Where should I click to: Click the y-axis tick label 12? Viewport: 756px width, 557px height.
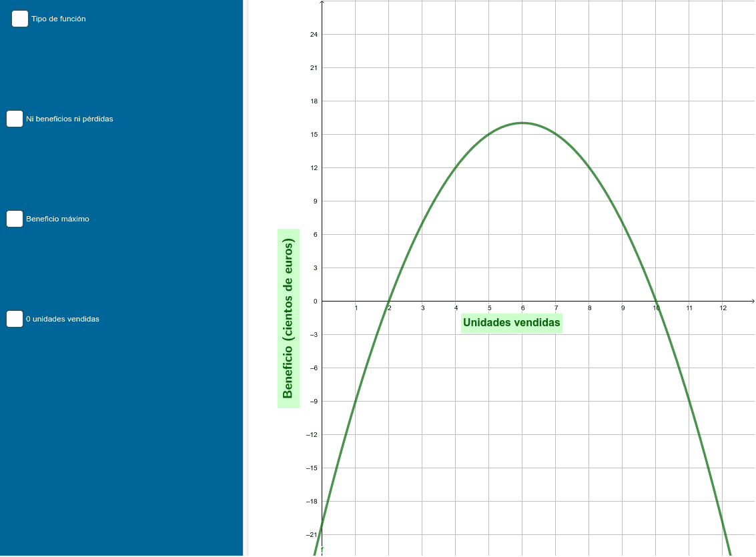click(x=314, y=167)
